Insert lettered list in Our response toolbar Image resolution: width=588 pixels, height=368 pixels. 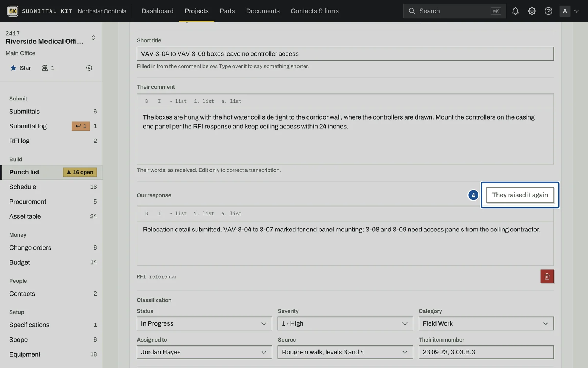coord(232,213)
